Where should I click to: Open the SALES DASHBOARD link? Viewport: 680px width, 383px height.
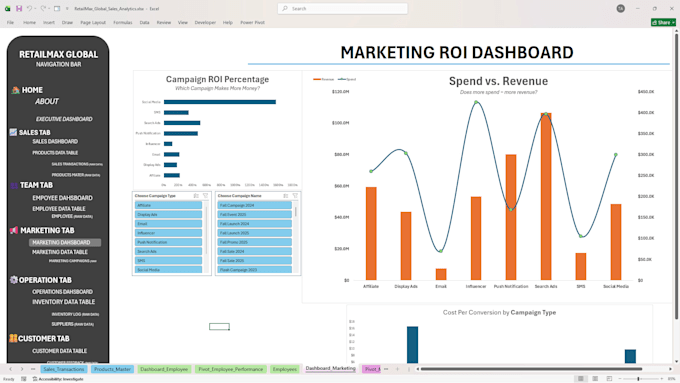point(55,141)
